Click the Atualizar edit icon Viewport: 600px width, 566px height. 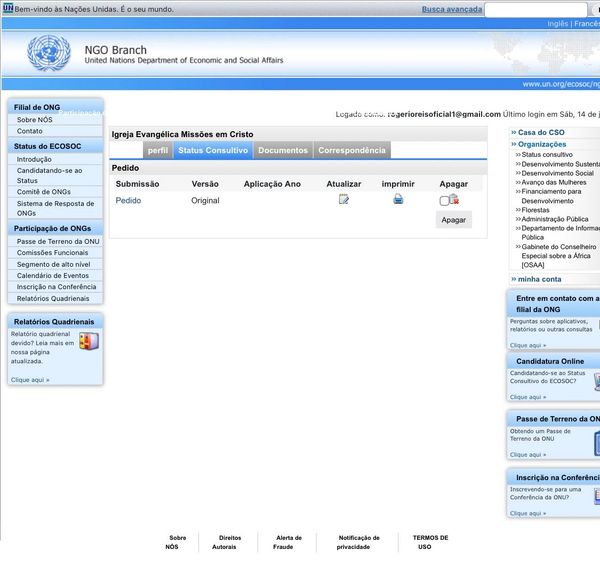(344, 200)
